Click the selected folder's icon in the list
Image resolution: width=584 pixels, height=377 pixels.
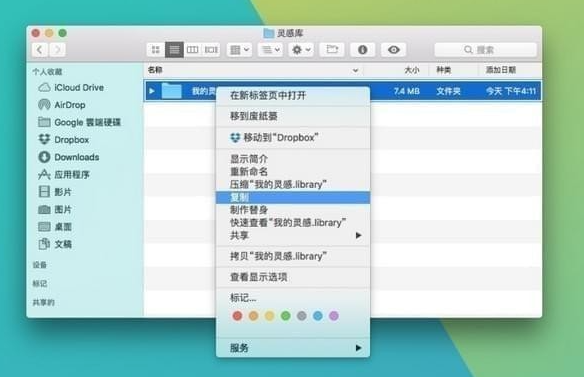pos(171,91)
